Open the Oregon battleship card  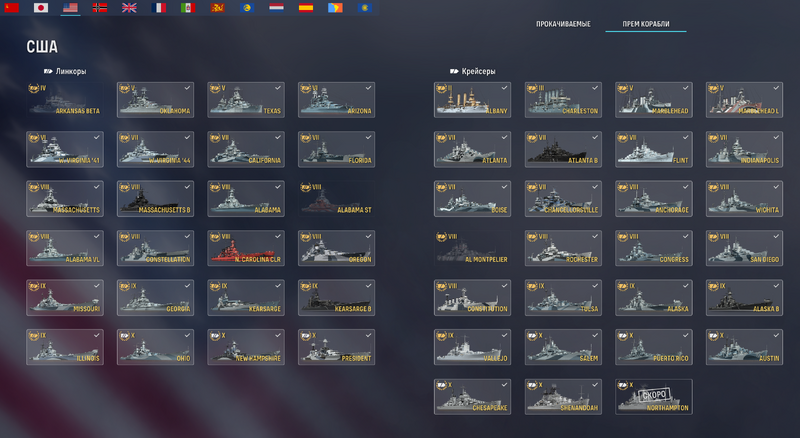pos(337,249)
